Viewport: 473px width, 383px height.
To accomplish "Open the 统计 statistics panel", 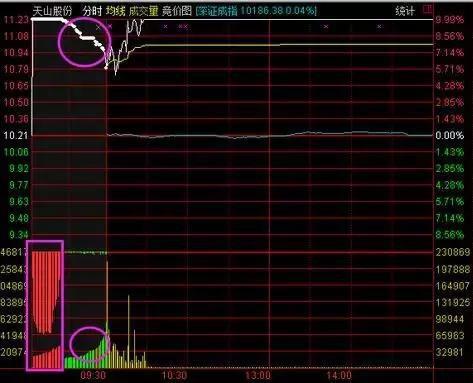I will tap(405, 11).
